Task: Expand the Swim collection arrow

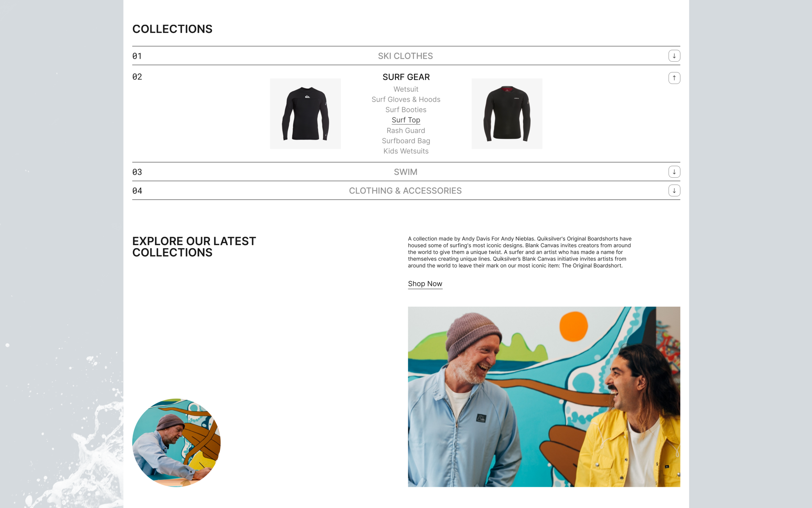Action: point(674,172)
